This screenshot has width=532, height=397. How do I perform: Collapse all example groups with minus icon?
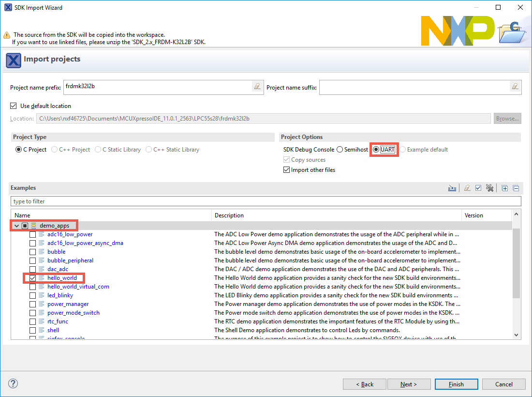[x=516, y=188]
